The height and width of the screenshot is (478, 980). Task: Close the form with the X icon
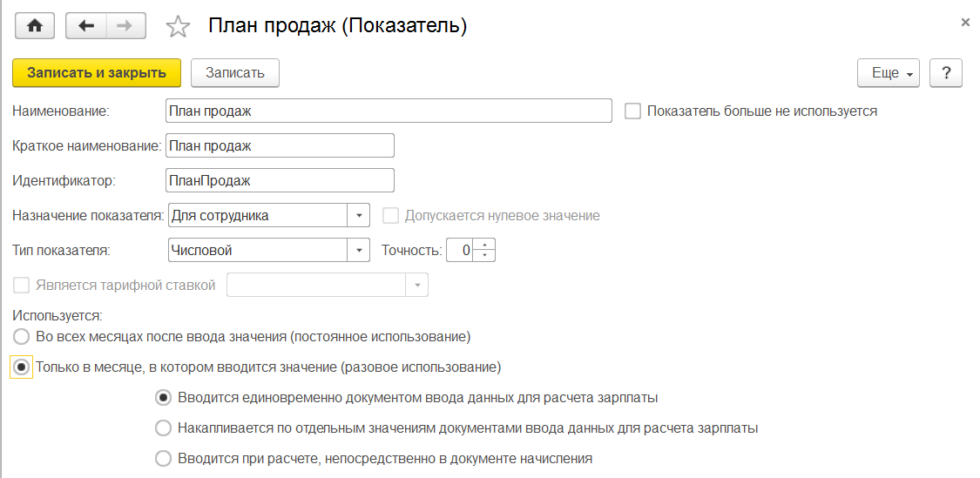point(965,23)
